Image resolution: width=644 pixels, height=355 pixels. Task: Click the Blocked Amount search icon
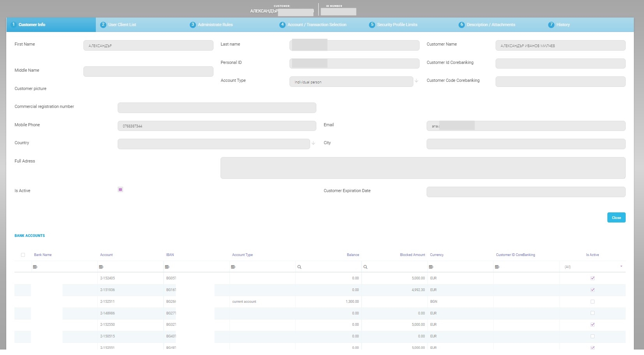pos(365,267)
